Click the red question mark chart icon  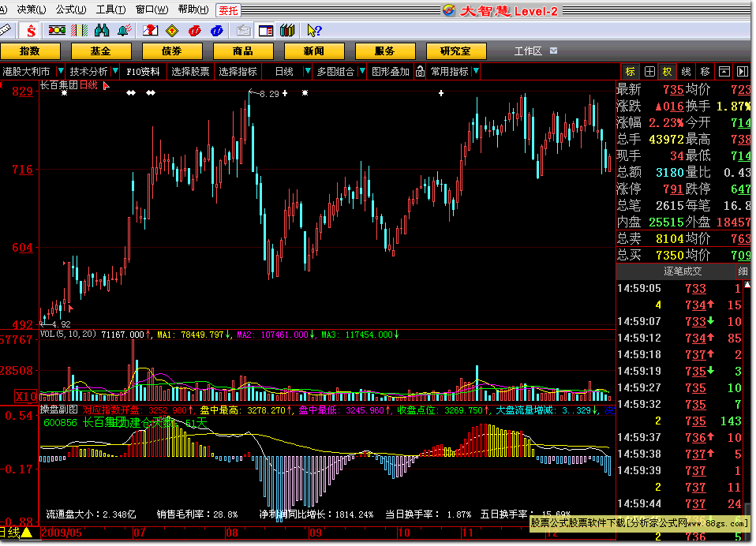[151, 30]
